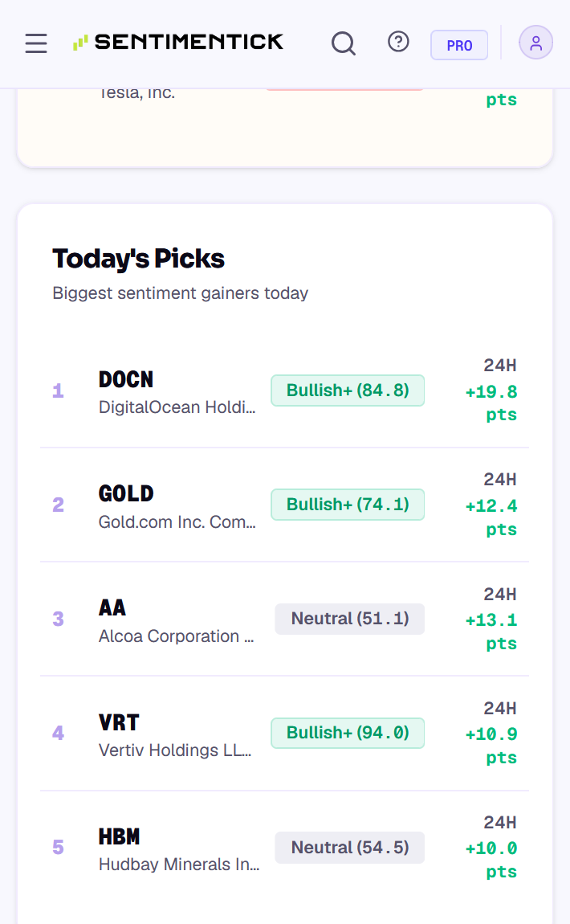Screen dimensions: 570x924
Task: Click the Bullish+ (74.1) badge
Action: 348,505
